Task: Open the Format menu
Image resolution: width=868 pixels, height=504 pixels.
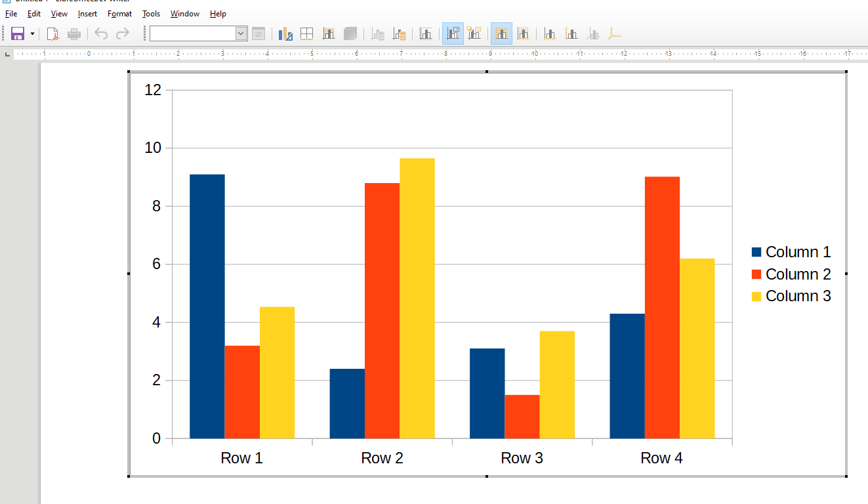Action: pos(119,13)
